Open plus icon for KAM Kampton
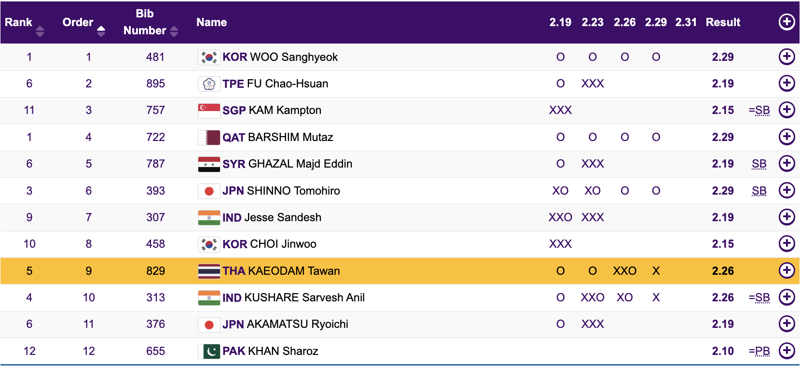800x367 pixels. pos(786,110)
